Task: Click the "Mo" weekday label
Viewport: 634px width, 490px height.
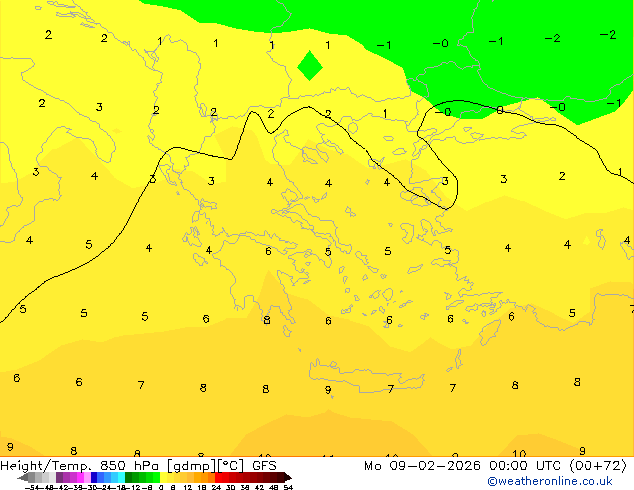Action: 373,466
